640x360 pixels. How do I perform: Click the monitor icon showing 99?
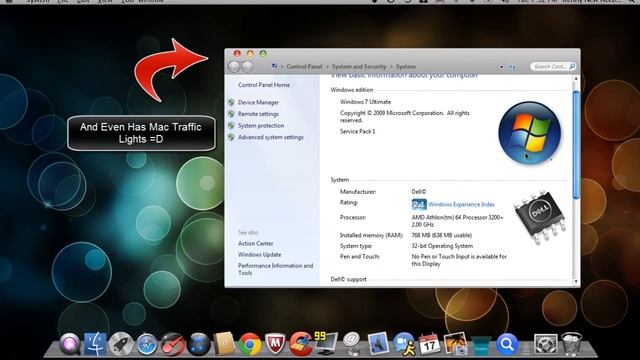(x=326, y=343)
